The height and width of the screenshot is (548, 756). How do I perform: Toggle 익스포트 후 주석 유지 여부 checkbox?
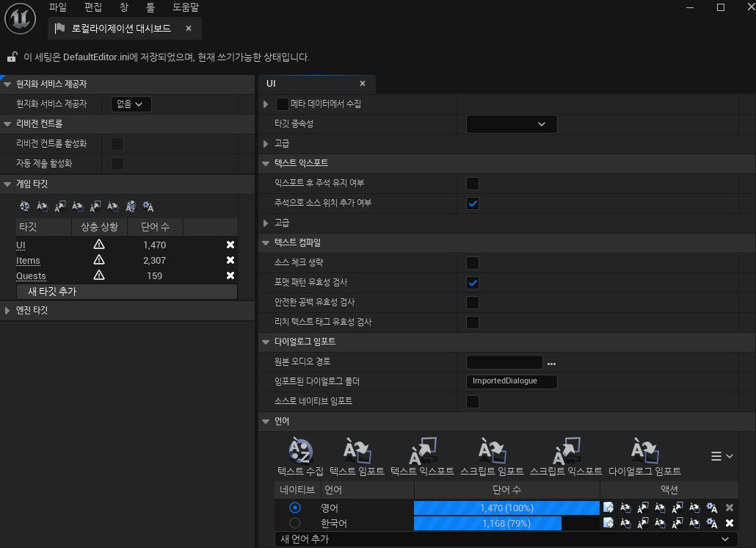473,184
